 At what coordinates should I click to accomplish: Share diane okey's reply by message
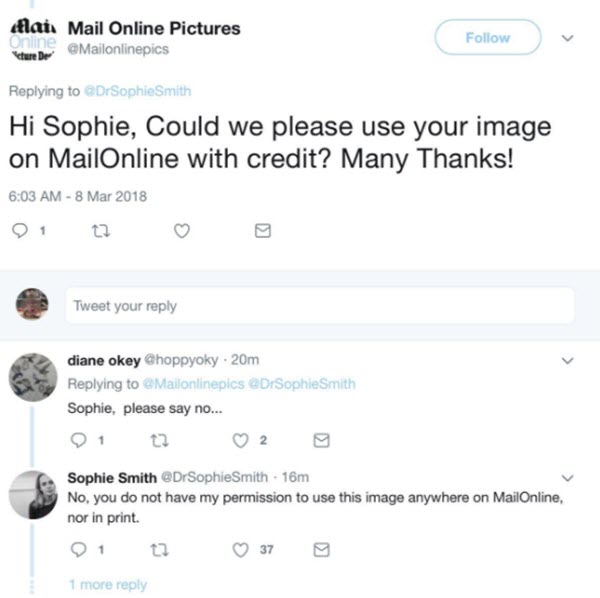point(320,439)
